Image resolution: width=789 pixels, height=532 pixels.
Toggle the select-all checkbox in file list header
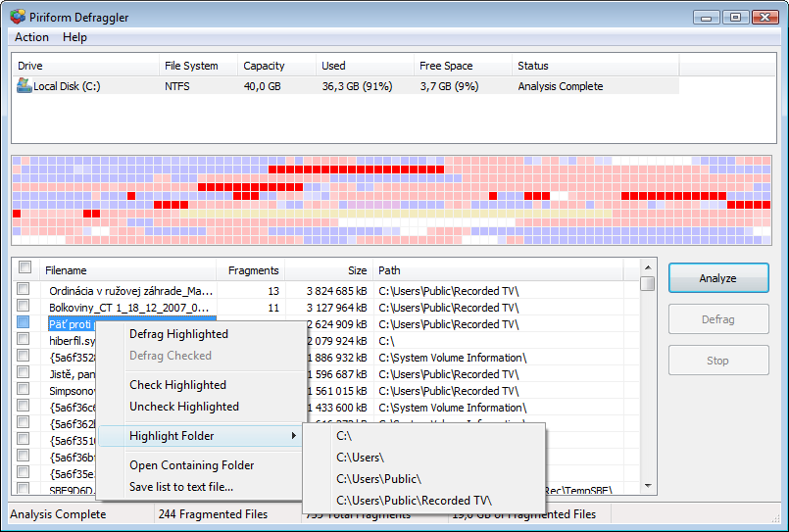tap(25, 267)
